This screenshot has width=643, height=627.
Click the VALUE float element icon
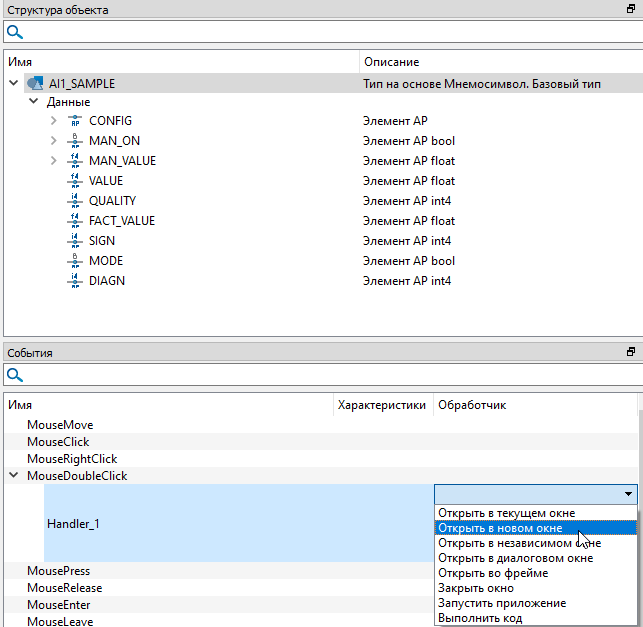[74, 181]
